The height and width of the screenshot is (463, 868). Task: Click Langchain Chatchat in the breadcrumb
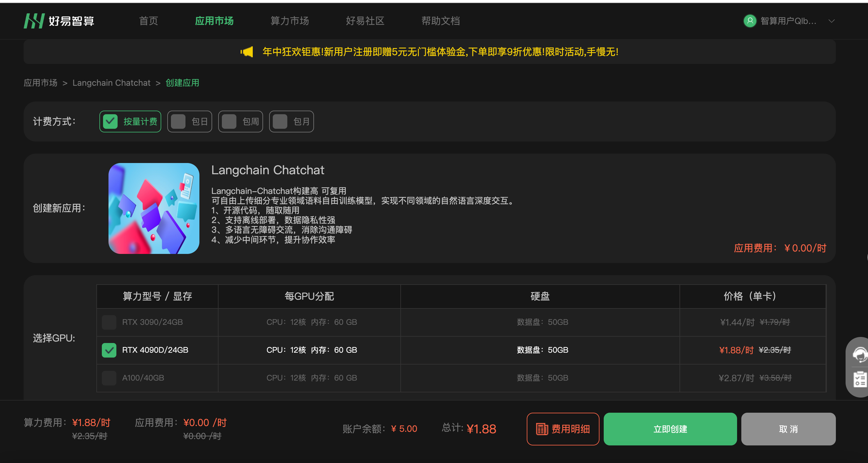coord(112,82)
